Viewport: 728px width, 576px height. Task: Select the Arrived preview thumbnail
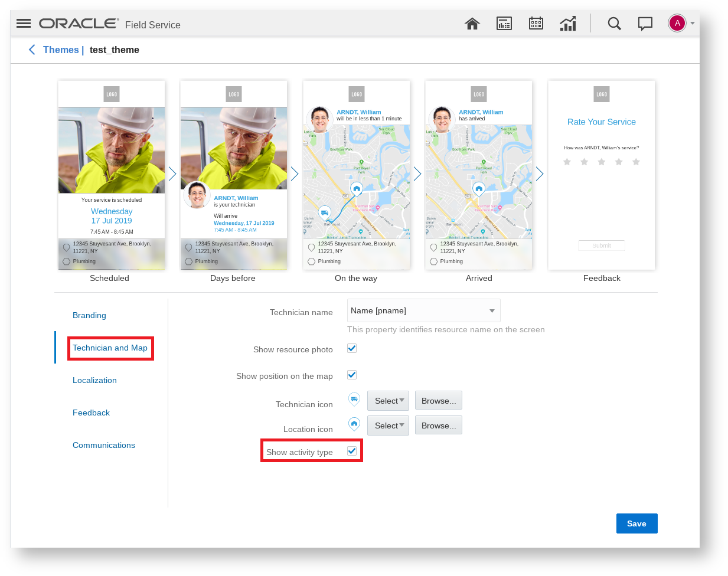(479, 175)
